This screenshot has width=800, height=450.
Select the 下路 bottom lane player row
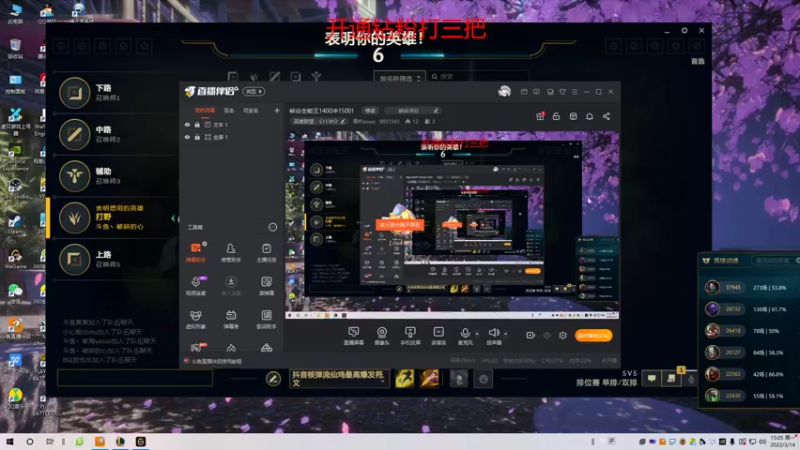(x=113, y=93)
